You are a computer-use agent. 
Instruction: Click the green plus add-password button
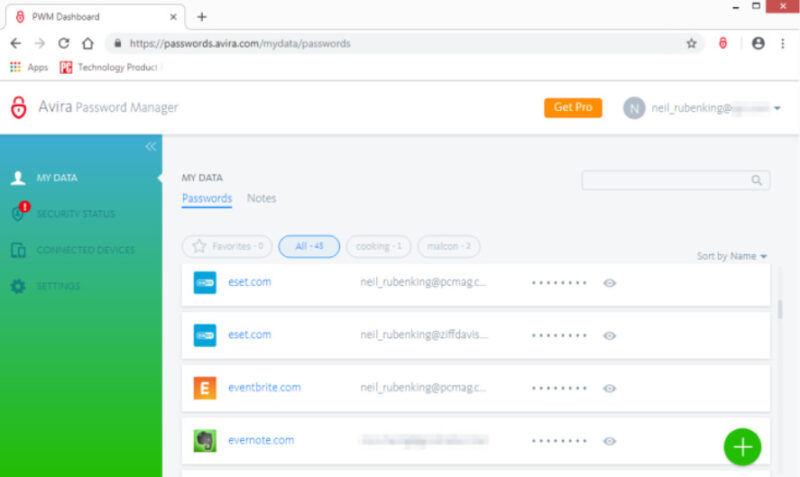[742, 446]
